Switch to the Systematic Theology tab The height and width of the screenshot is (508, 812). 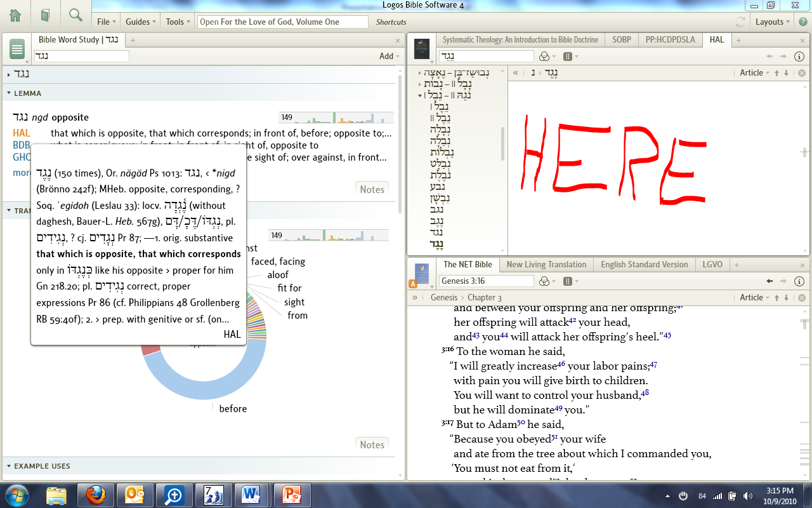pos(520,40)
